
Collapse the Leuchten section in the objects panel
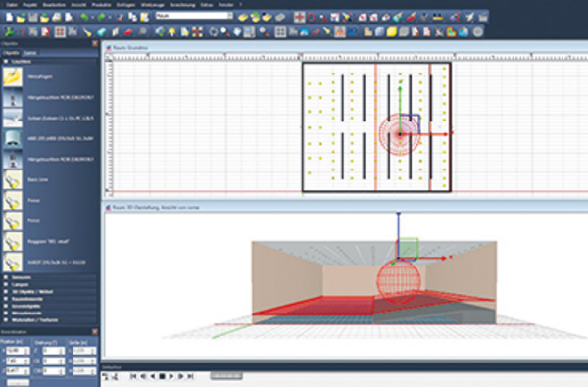click(x=6, y=61)
